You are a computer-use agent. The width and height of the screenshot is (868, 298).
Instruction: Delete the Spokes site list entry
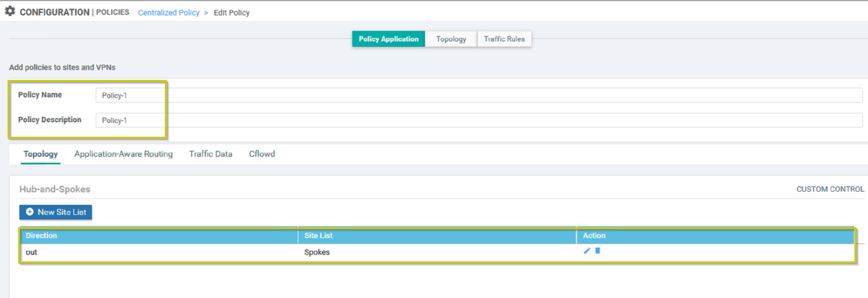(598, 251)
